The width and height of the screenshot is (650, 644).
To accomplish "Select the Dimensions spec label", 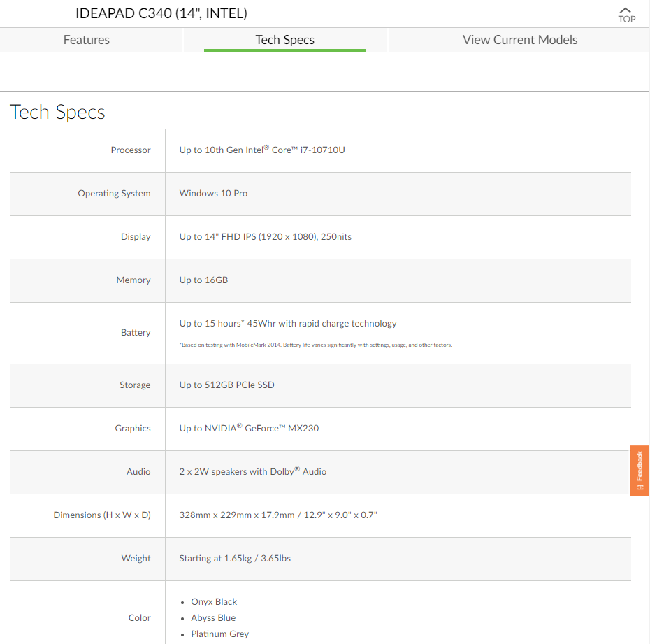I will 103,515.
